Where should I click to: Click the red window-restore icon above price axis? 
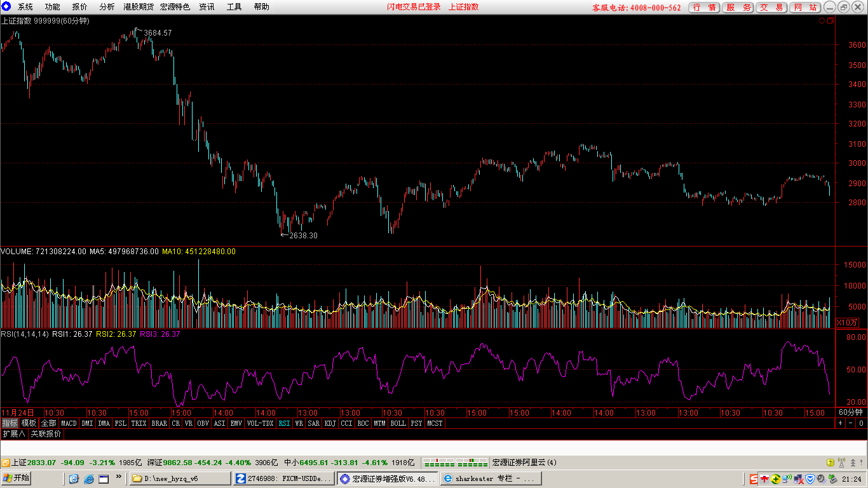830,21
